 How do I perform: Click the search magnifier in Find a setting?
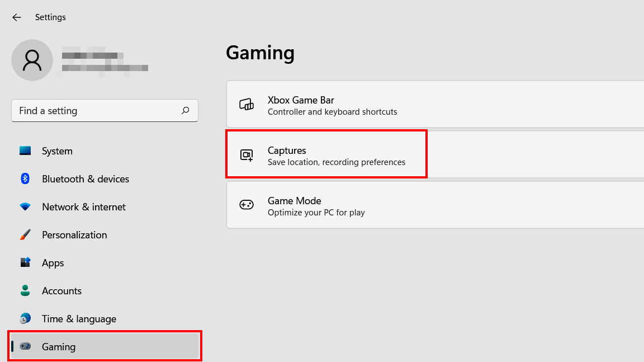coord(185,110)
